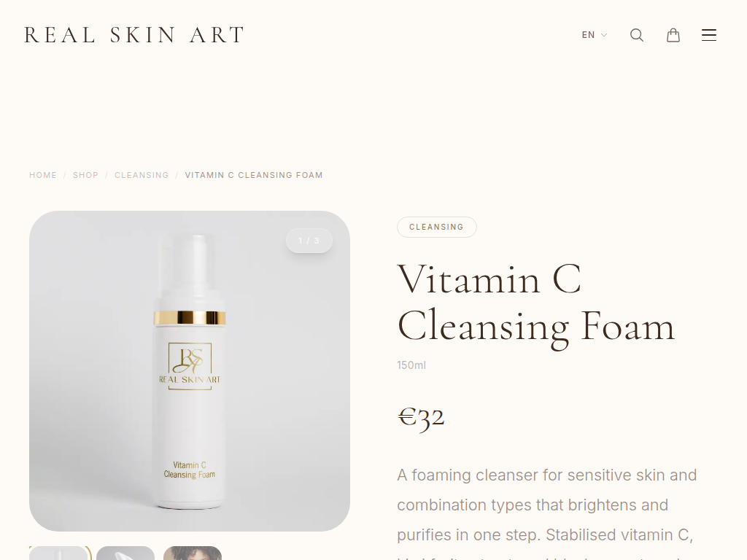Click the Vitamin C Cleansing Foam heading
This screenshot has width=747, height=560.
536,303
